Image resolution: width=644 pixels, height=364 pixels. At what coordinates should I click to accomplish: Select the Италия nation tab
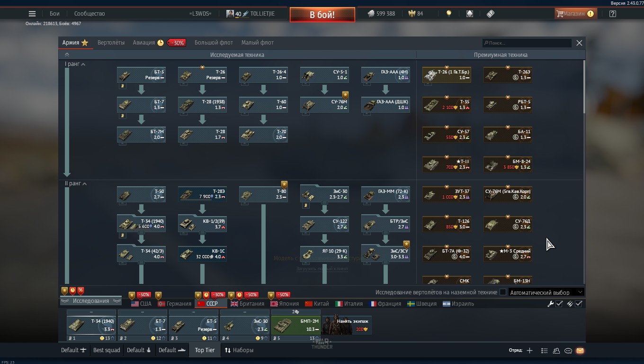pyautogui.click(x=349, y=304)
